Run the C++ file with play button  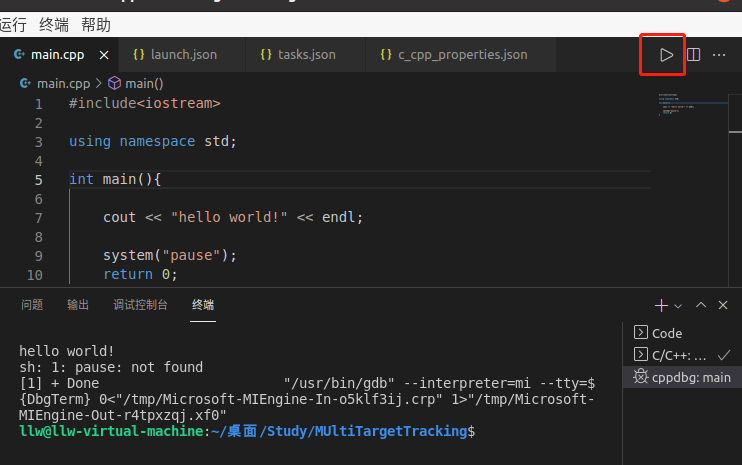[666, 55]
